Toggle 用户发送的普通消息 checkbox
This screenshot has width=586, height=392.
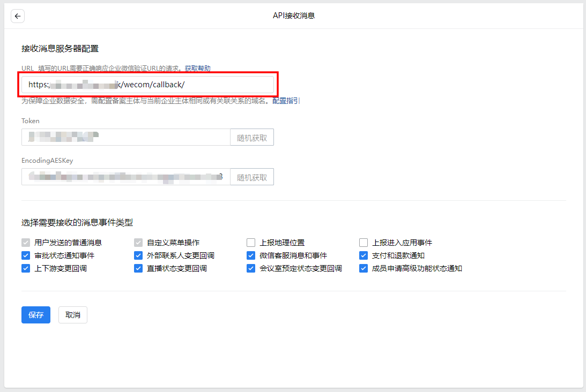point(26,243)
